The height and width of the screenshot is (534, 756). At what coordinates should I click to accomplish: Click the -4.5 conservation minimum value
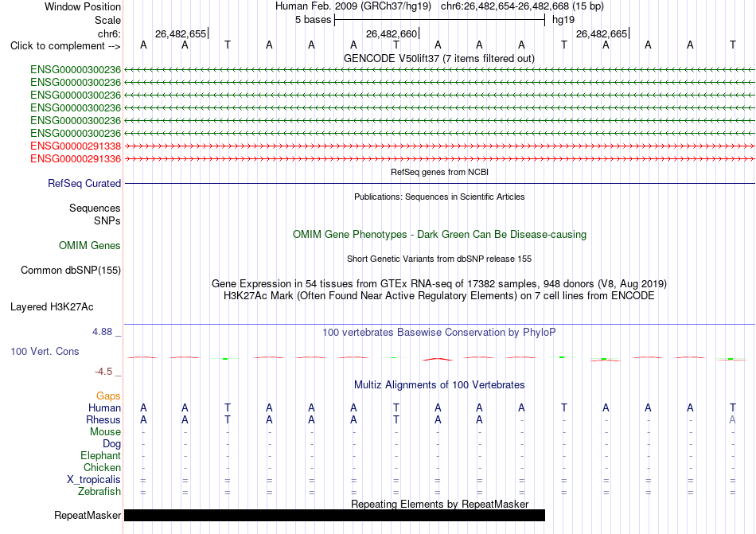click(x=103, y=372)
